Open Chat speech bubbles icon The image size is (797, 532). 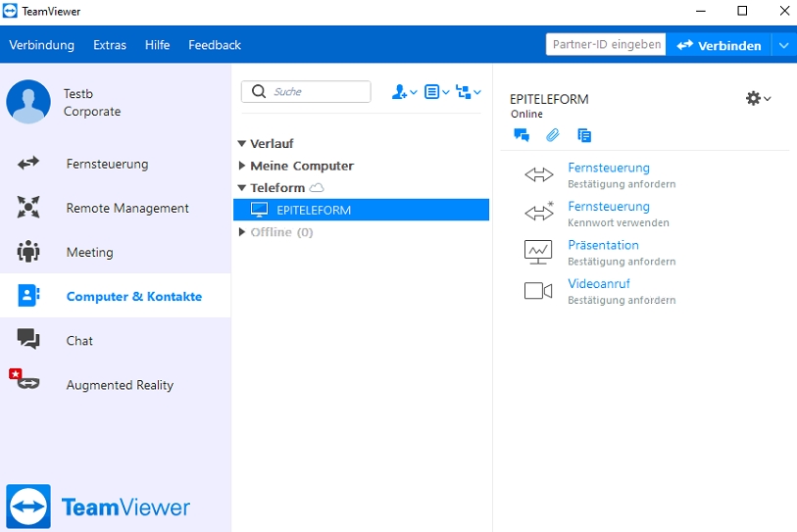[x=28, y=339]
